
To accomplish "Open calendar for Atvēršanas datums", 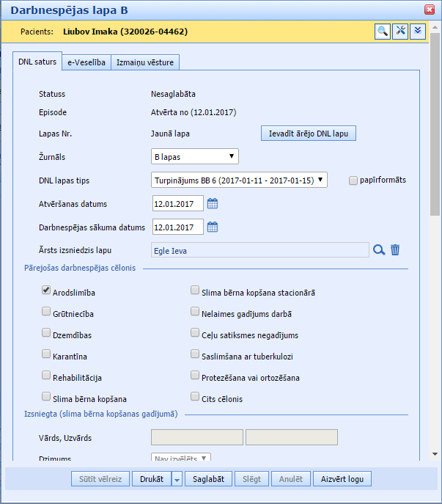I will click(213, 204).
